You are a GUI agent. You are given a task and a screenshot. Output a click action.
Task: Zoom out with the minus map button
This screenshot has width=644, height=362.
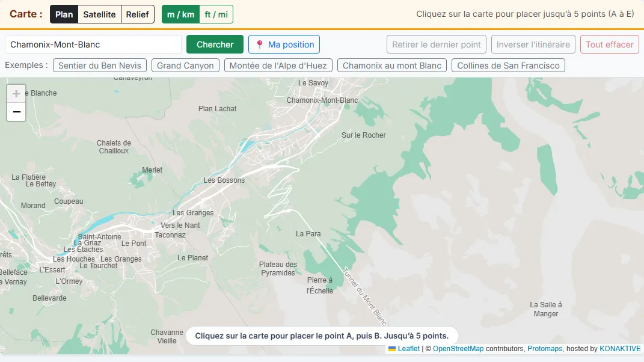pyautogui.click(x=16, y=112)
